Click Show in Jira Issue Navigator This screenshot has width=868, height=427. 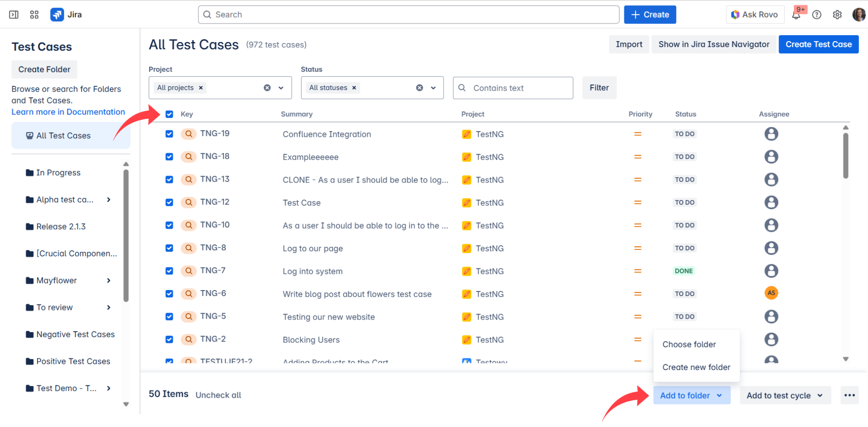coord(714,44)
